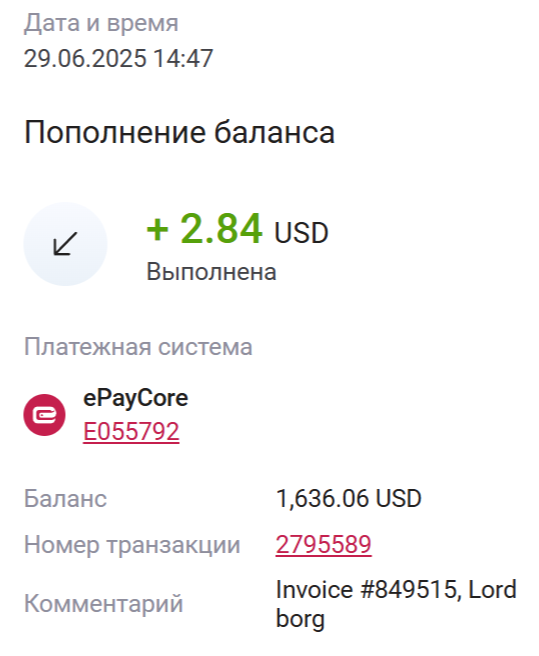
Task: Click the ePayCore payment system name
Action: 136,398
